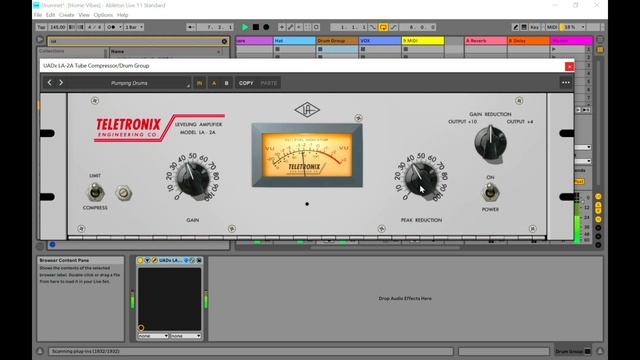Open the Edit menu
The image size is (640, 360).
(x=50, y=15)
